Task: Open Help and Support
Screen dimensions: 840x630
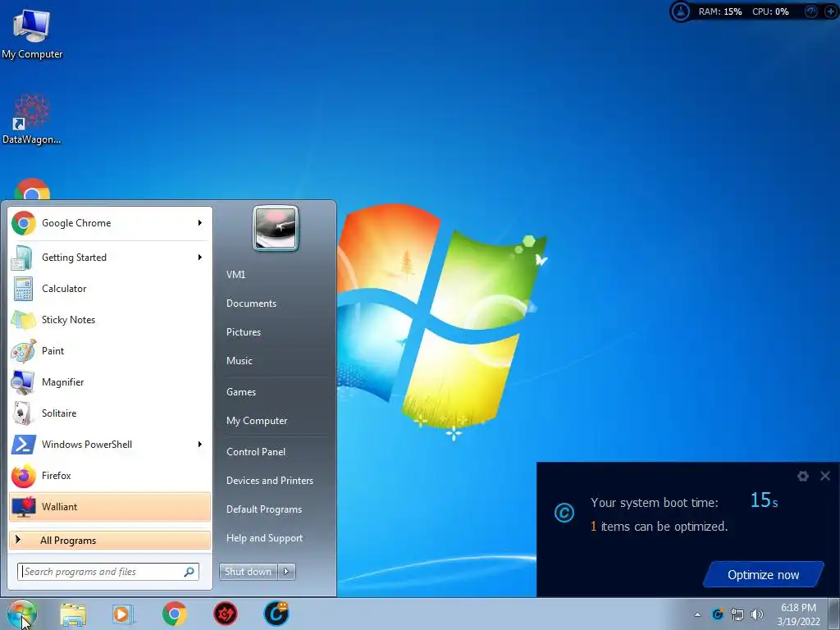Action: [x=265, y=538]
